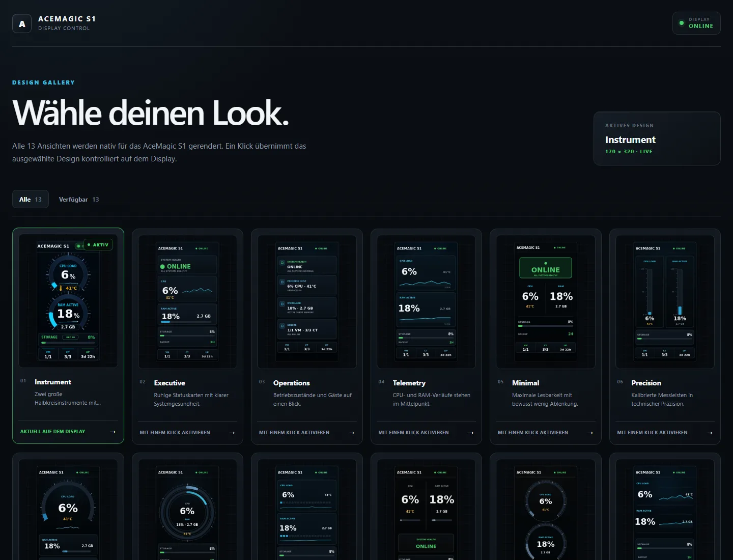Open the Instrument design preview thumbnail

click(x=68, y=301)
